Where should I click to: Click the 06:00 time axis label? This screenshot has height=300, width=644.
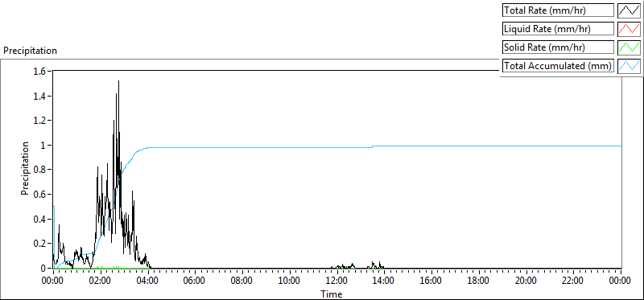195,282
